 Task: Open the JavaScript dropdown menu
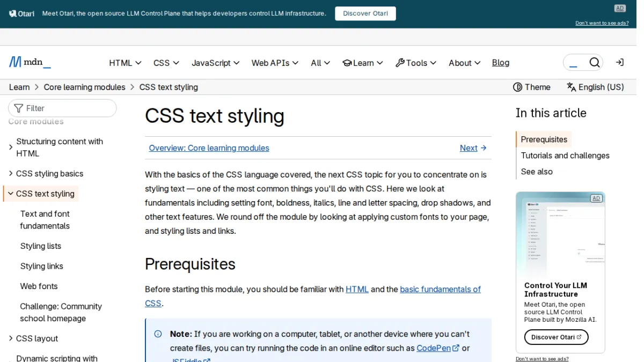(x=215, y=63)
